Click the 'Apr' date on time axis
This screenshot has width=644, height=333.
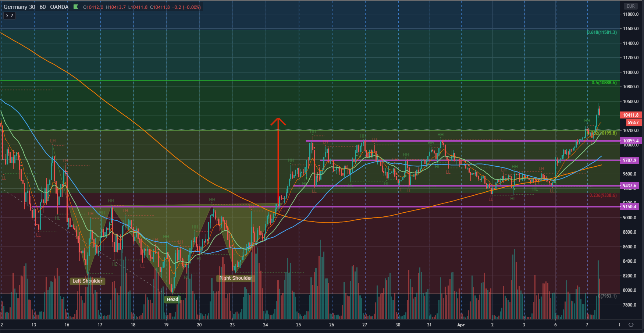coord(460,325)
